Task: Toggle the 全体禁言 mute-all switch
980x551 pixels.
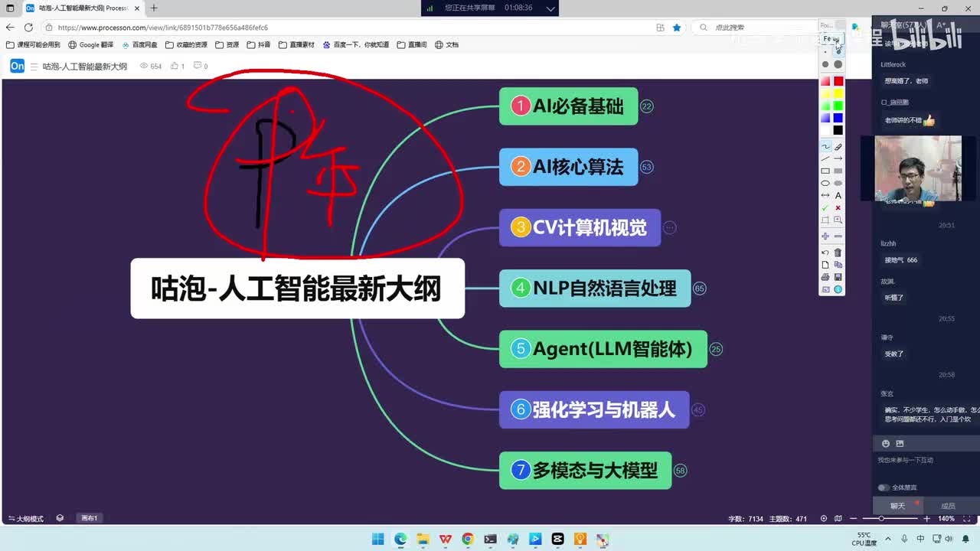Action: tap(883, 487)
